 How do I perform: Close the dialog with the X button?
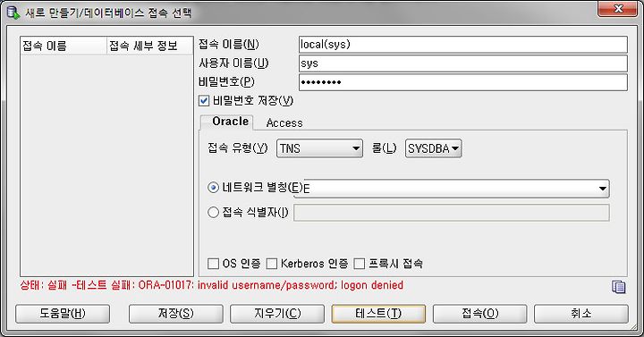pyautogui.click(x=618, y=9)
